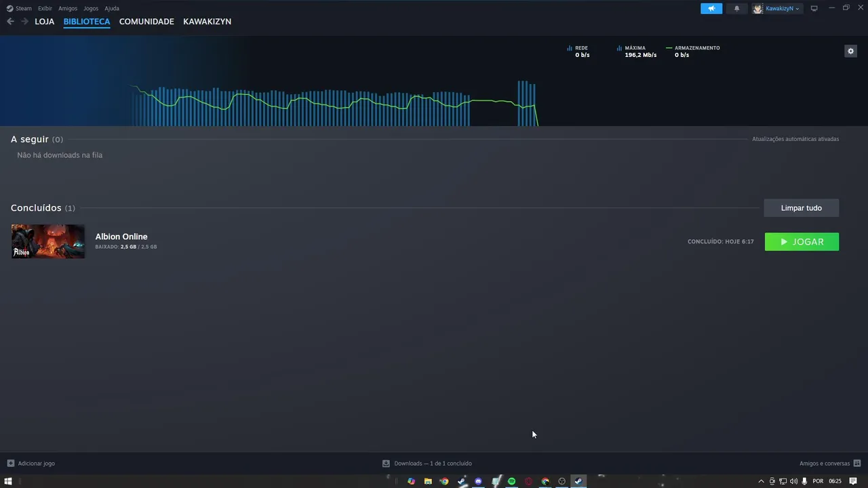Open the first Chrome icon on the taskbar
868x488 pixels.
pos(444,481)
